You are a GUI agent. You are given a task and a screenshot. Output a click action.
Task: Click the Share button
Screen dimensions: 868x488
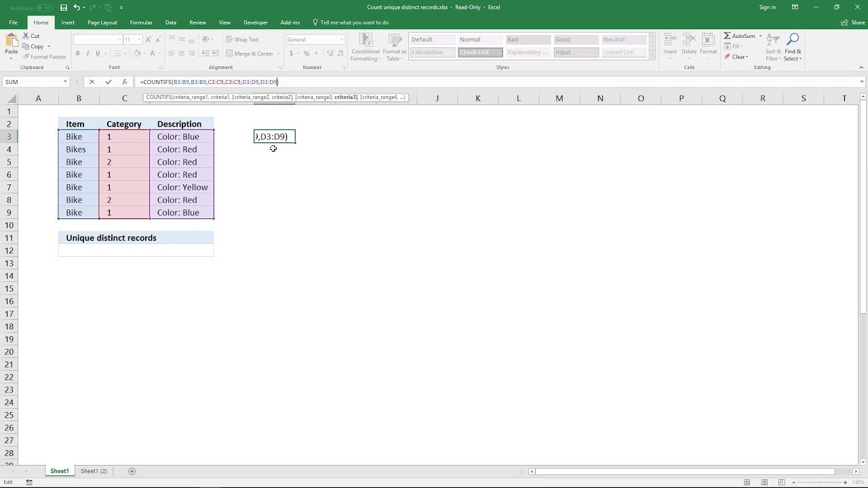(x=853, y=22)
